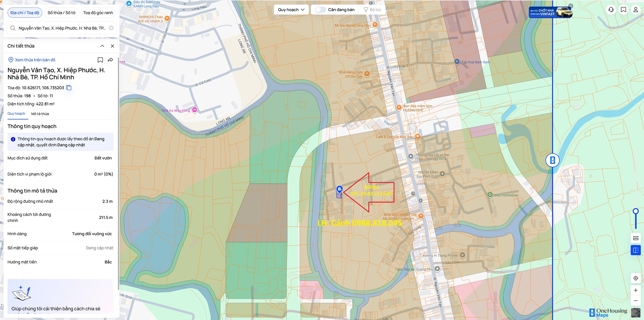Viewport: 644px width, 320px height.
Task: Bookmark this land parcel in panel
Action: pyautogui.click(x=100, y=60)
